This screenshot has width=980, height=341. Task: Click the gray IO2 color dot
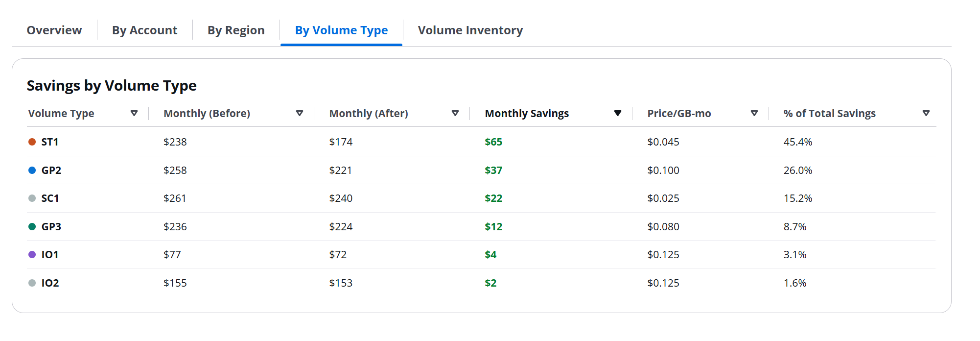tap(32, 283)
